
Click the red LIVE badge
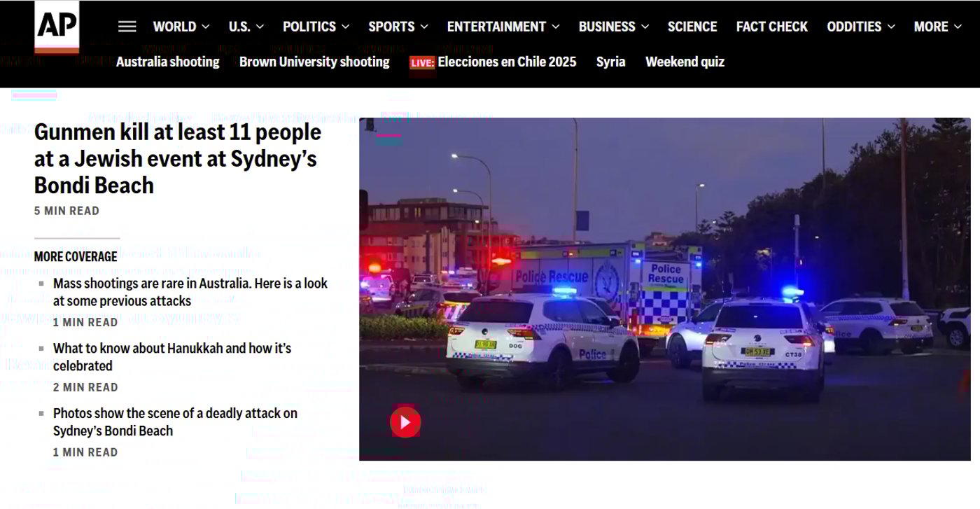coord(422,62)
